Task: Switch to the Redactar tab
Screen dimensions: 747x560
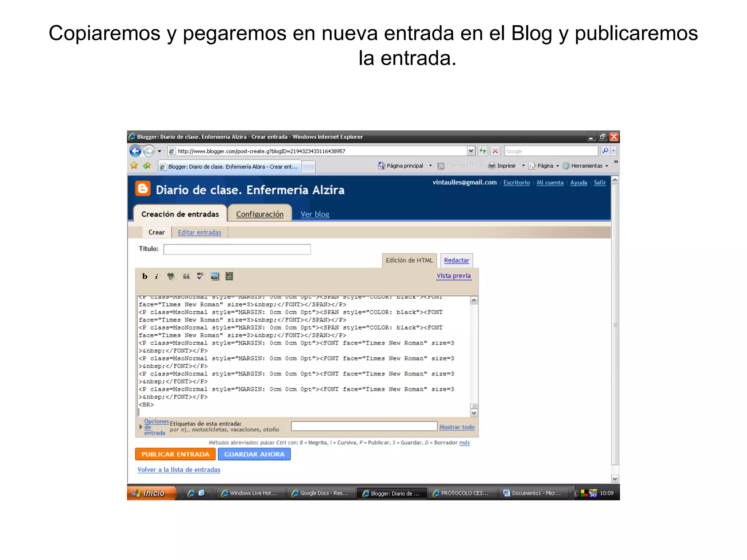Action: coord(456,260)
